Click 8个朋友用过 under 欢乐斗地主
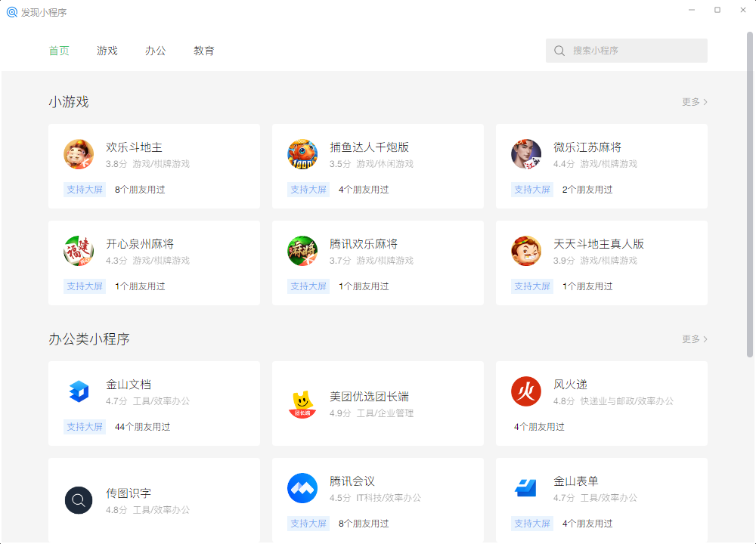 [x=140, y=190]
